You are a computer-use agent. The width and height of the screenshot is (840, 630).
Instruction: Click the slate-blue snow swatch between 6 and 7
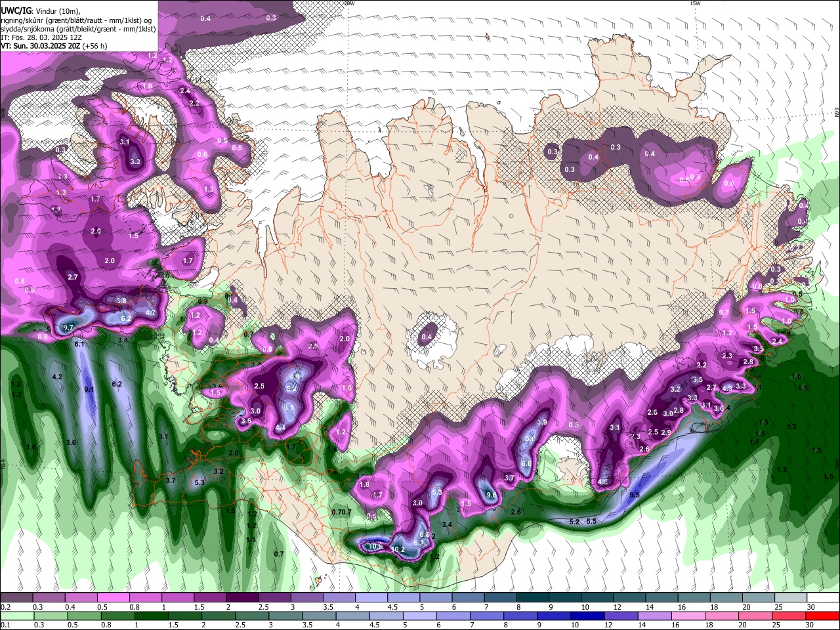(468, 597)
